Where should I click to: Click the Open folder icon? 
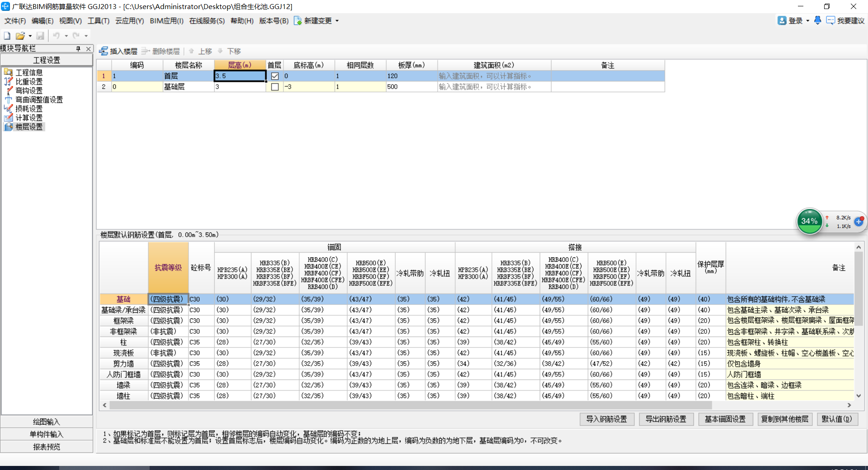(x=20, y=36)
